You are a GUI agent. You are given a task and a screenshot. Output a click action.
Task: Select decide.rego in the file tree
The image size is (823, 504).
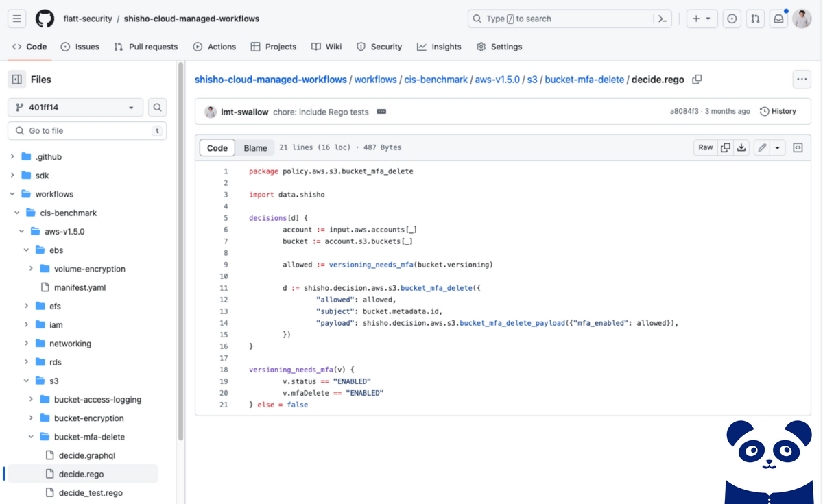[82, 474]
